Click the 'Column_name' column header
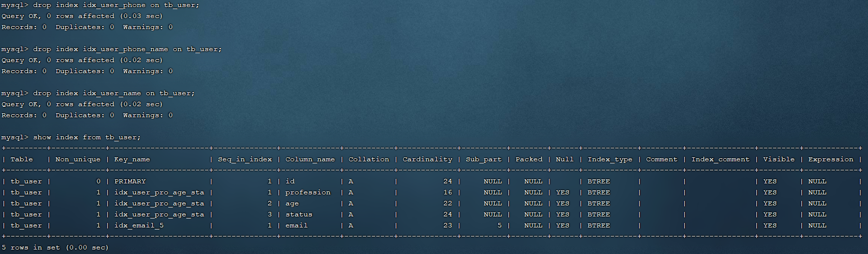The image size is (868, 254). coord(310,159)
